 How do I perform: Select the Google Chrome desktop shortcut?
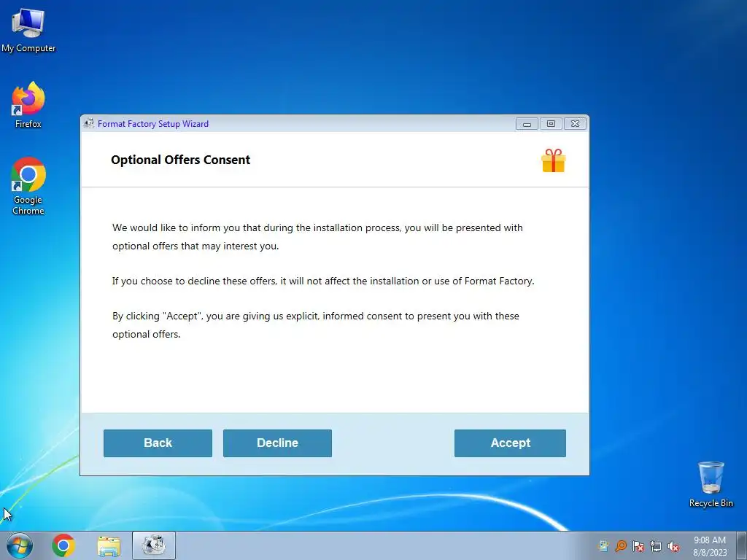click(28, 186)
